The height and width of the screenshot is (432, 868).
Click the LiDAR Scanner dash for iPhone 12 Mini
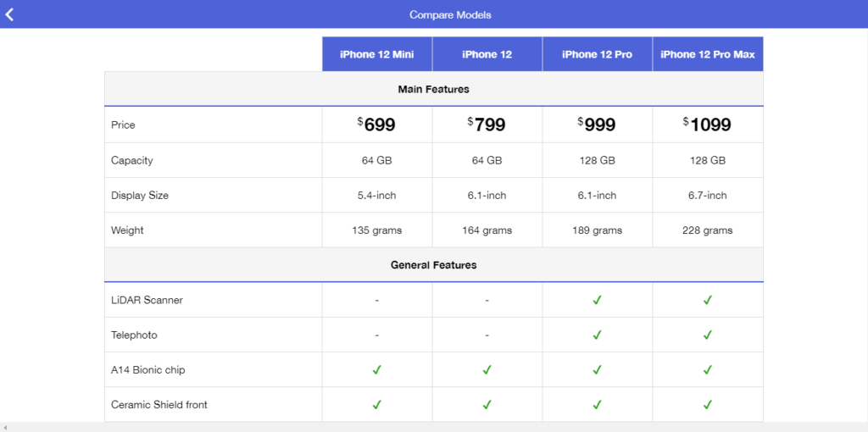(377, 300)
